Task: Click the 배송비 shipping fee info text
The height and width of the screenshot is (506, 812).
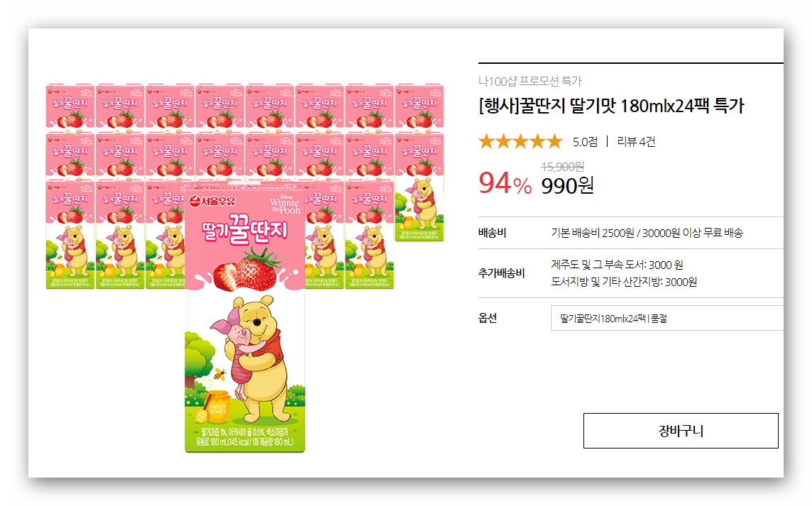Action: 647,233
